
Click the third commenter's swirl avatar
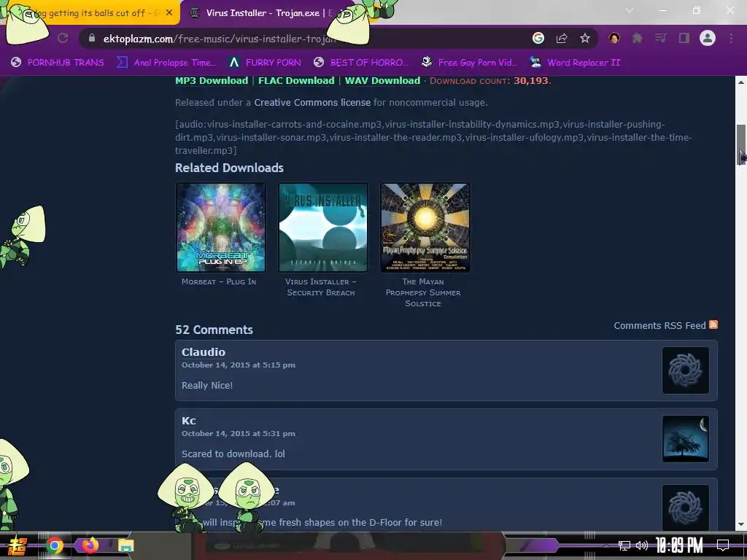[686, 507]
